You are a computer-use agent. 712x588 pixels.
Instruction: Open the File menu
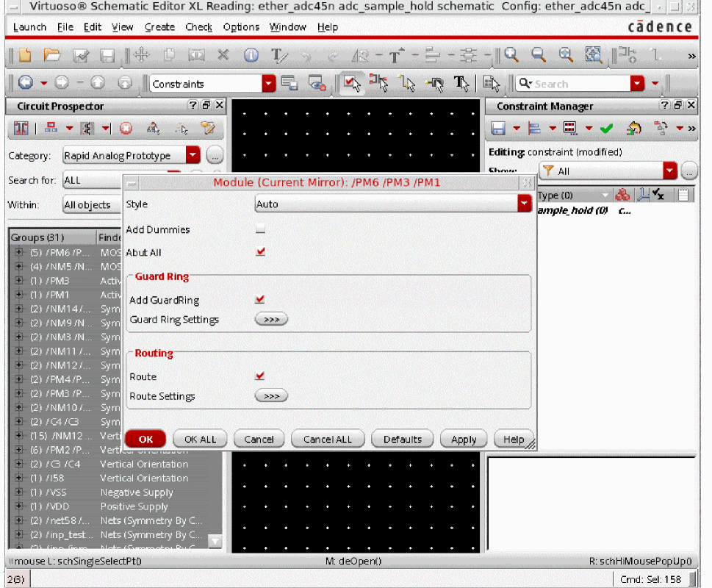(x=65, y=27)
